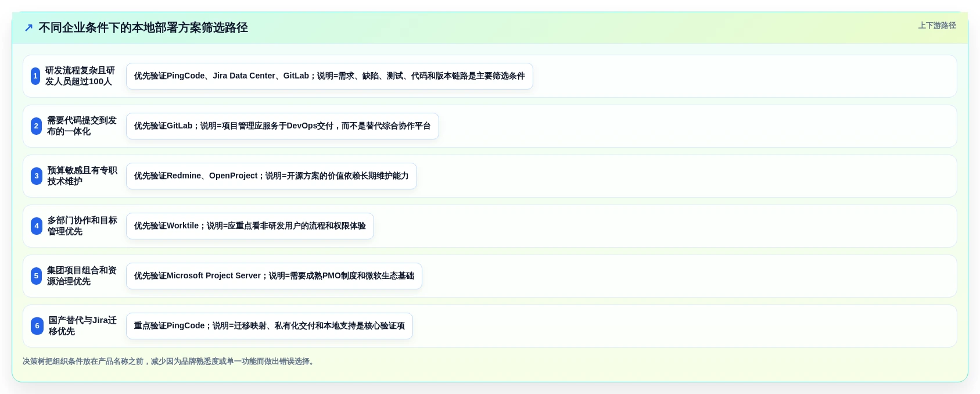980x394 pixels.
Task: Click step number badge 4
Action: click(x=37, y=226)
